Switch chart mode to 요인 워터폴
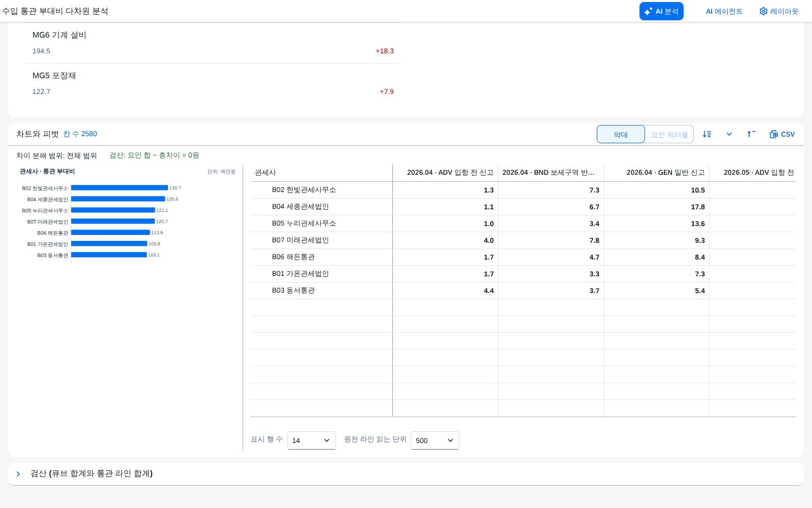 pyautogui.click(x=669, y=134)
